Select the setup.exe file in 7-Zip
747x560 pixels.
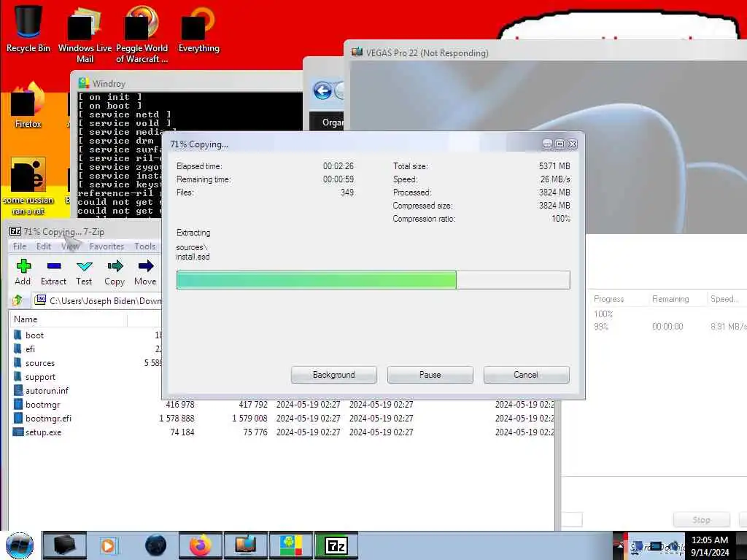[43, 432]
